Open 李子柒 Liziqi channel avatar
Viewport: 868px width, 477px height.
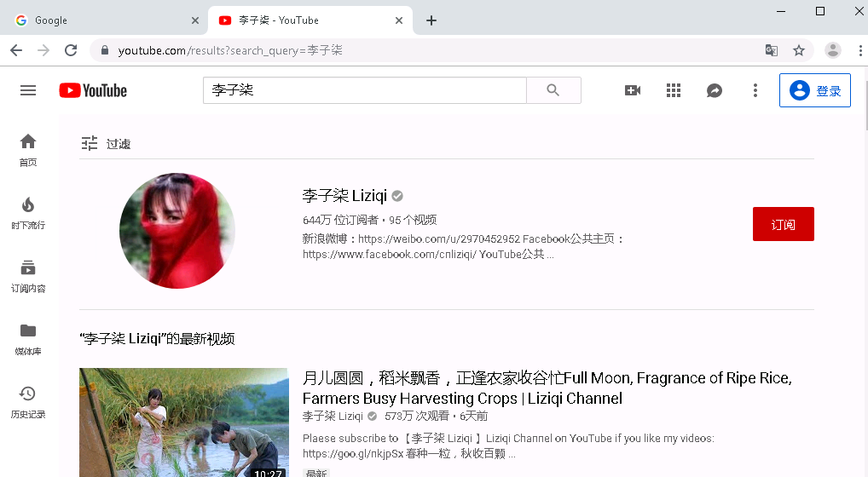[177, 231]
